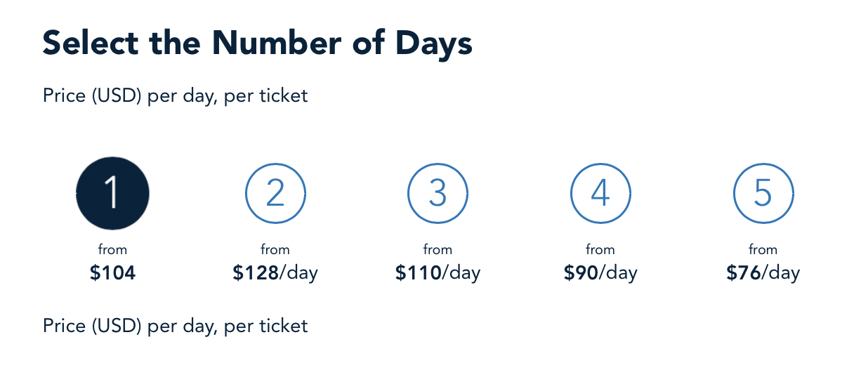
Task: Select the 1 day ticket circle
Action: click(112, 193)
